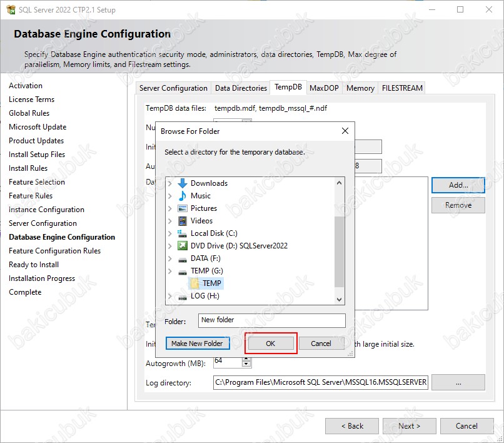Click the yellow TEMP folder icon
This screenshot has height=443, width=504.
tap(194, 283)
